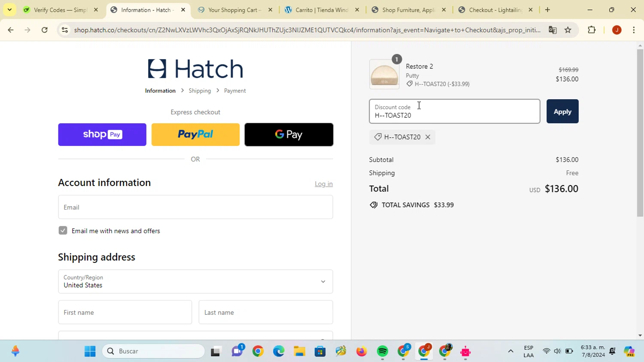The width and height of the screenshot is (644, 362).
Task: Check out with Shop Pay
Action: tap(102, 134)
